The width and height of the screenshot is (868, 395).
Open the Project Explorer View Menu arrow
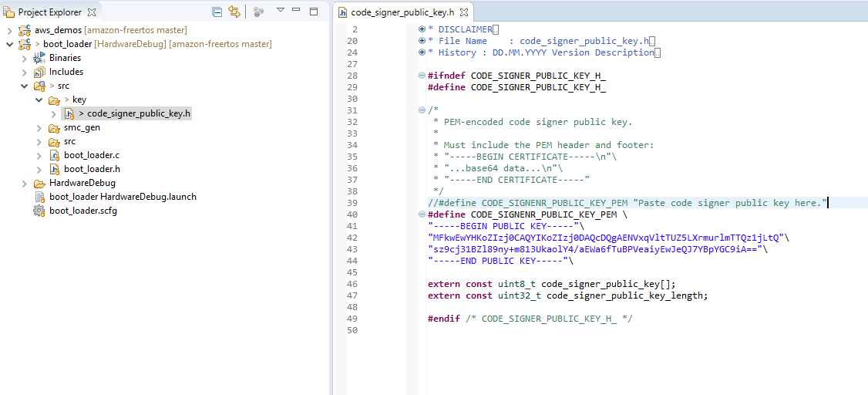[x=281, y=11]
